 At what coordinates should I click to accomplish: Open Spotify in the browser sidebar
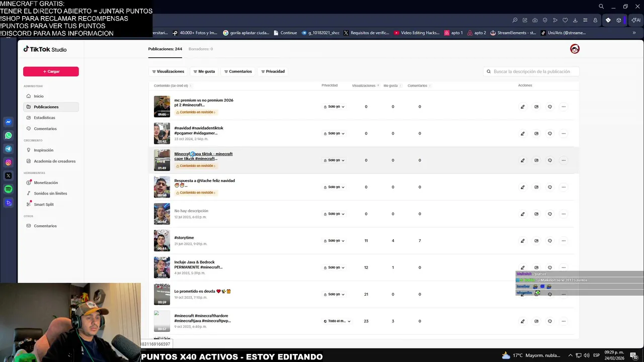[8, 189]
